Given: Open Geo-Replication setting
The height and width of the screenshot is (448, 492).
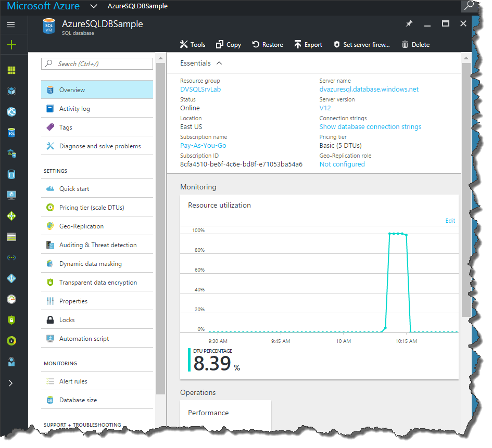Looking at the screenshot, I should tap(97, 226).
